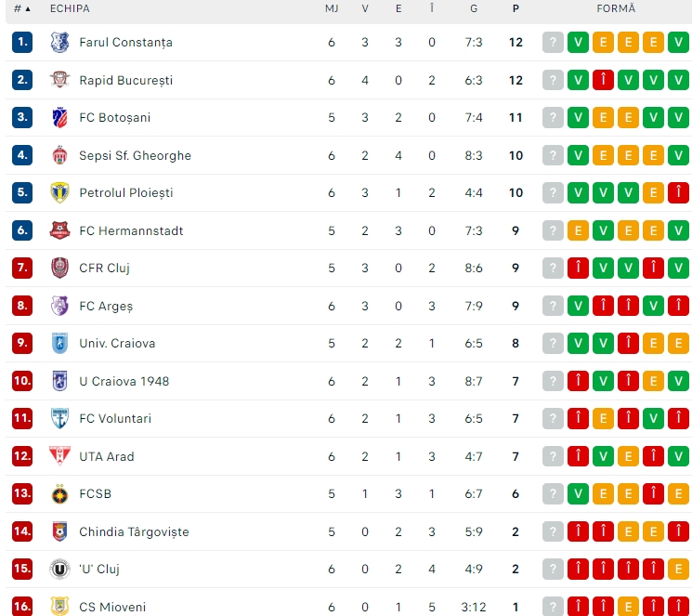Click the Petrolul Ploiești crest icon
Image resolution: width=692 pixels, height=616 pixels.
tap(60, 192)
